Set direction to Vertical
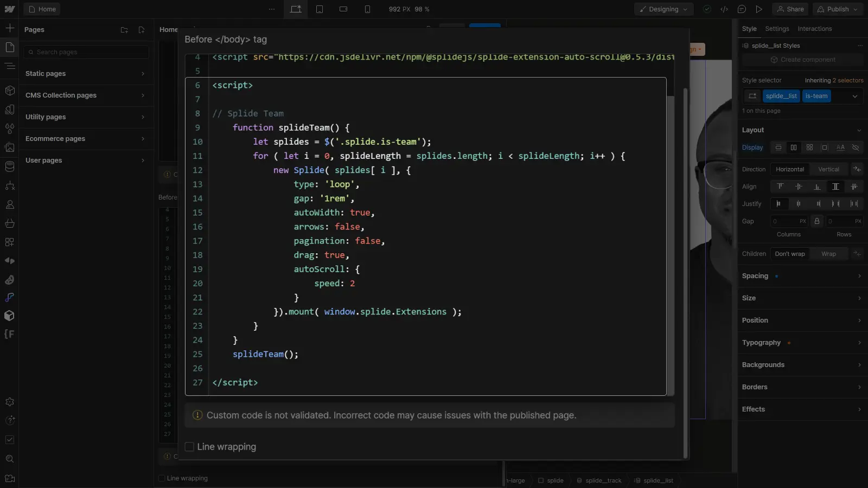 pyautogui.click(x=828, y=169)
